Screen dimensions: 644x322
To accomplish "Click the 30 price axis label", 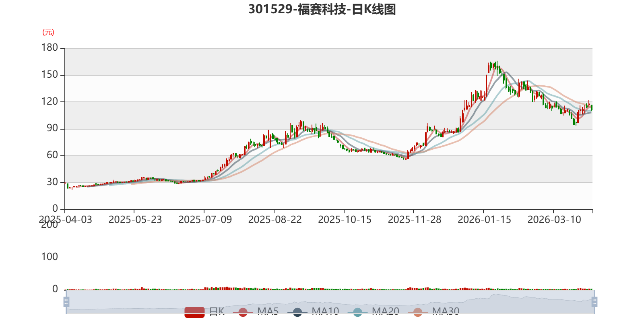I will click(x=52, y=182).
